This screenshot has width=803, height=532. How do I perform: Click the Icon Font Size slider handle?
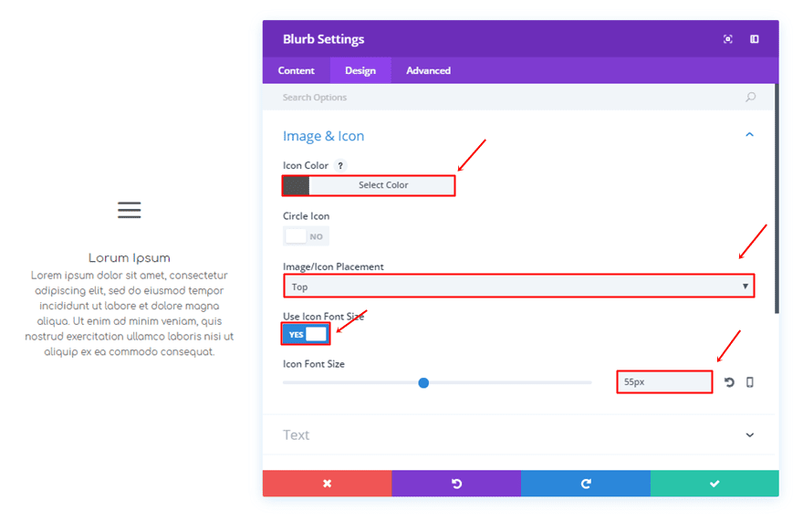[x=423, y=382]
